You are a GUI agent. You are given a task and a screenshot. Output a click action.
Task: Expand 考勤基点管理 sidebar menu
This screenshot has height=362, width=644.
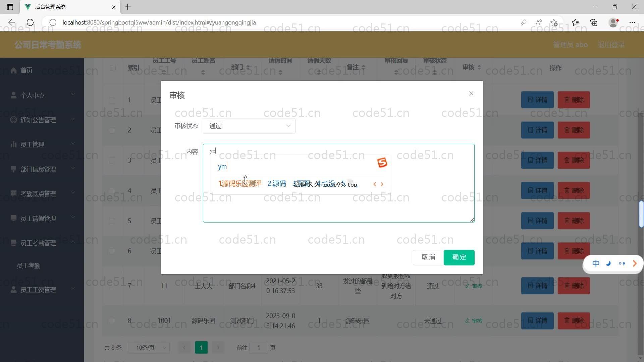42,194
